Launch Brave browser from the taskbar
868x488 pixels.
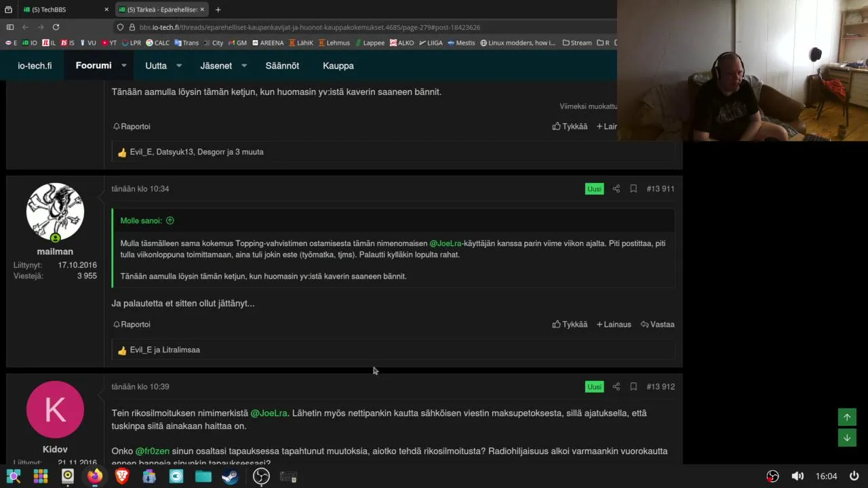coord(122,476)
